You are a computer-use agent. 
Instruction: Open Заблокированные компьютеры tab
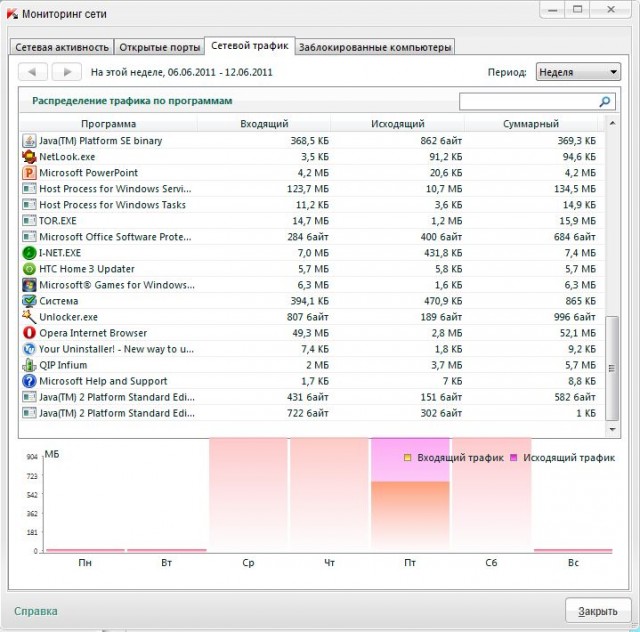pos(374,47)
